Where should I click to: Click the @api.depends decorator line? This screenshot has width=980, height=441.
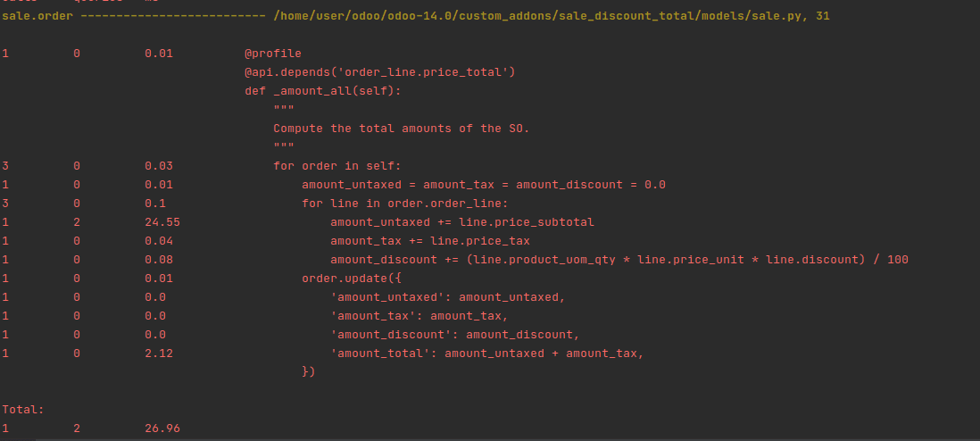click(380, 72)
